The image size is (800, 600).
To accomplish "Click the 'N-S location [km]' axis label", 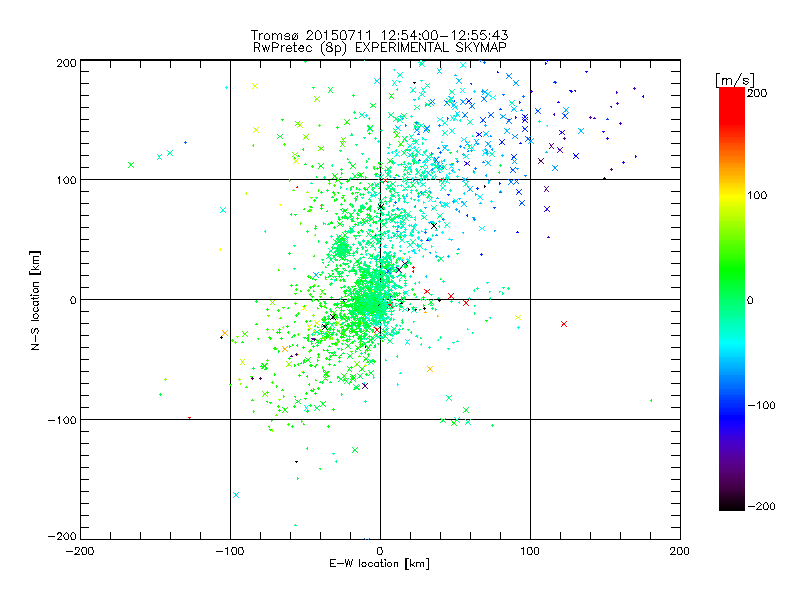I will click(35, 301).
